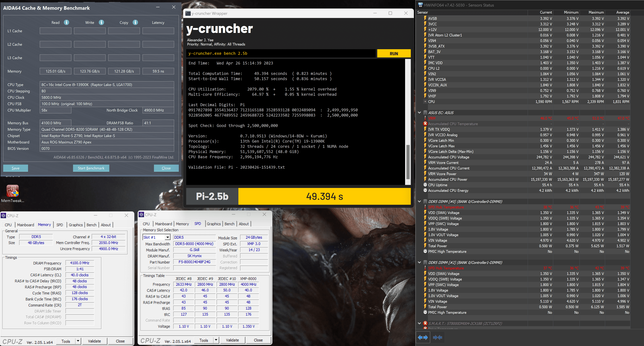
Task: Open Graphics tab in right CPU-Z window
Action: [x=214, y=224]
